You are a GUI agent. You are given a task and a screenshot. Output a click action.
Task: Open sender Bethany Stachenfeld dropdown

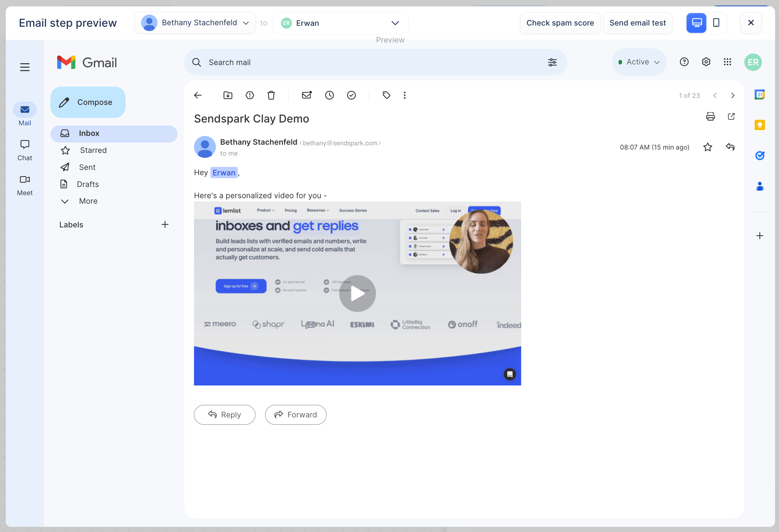click(x=195, y=23)
